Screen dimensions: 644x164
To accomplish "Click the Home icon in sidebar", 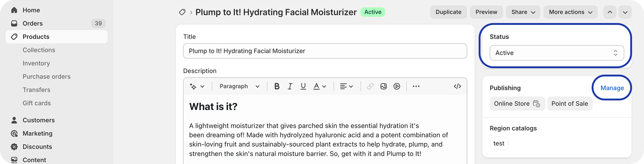I will tap(14, 10).
